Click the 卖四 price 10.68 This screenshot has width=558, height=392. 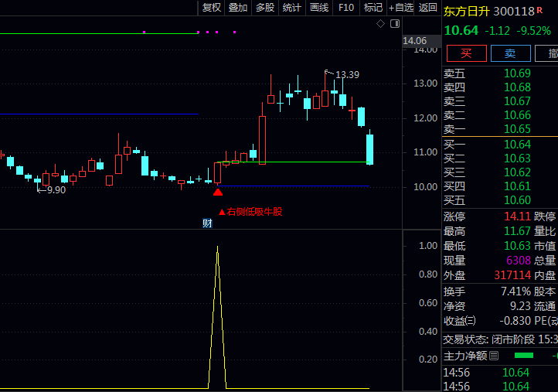click(517, 87)
